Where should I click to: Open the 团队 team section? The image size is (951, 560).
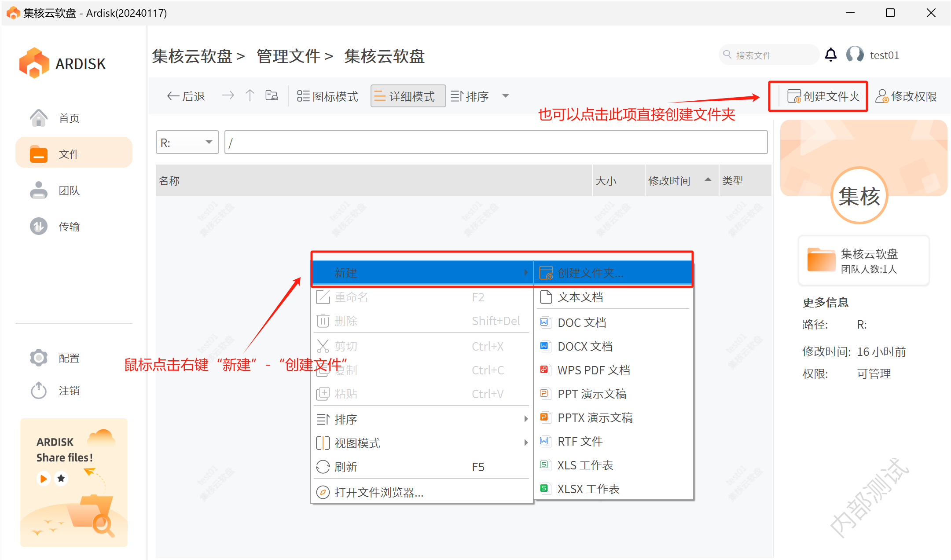point(69,190)
